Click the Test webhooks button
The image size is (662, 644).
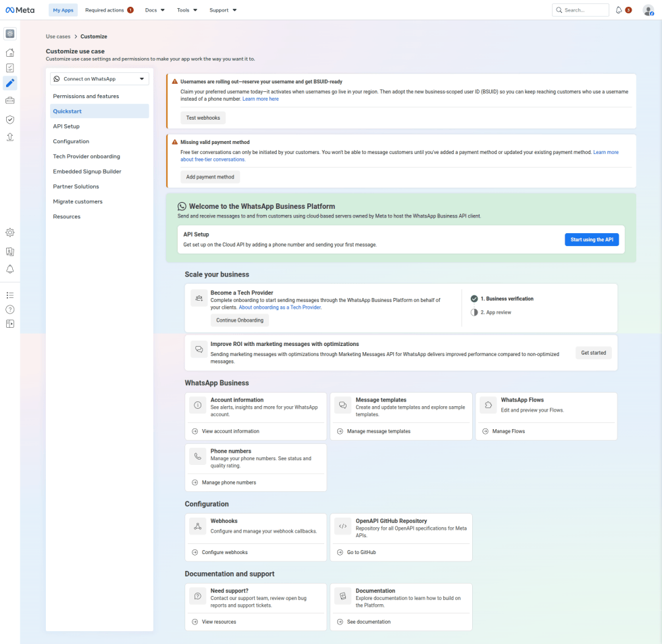tap(203, 118)
